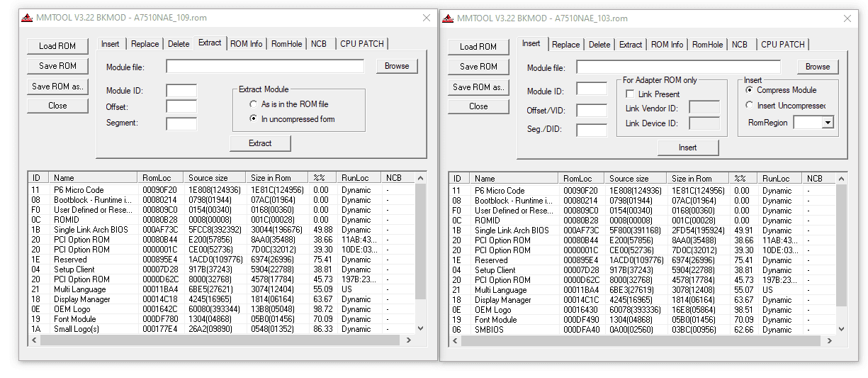Click the Segment input field
868x378 pixels.
click(181, 123)
